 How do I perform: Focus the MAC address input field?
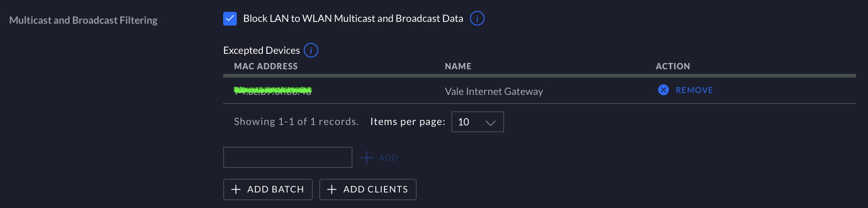(x=287, y=157)
